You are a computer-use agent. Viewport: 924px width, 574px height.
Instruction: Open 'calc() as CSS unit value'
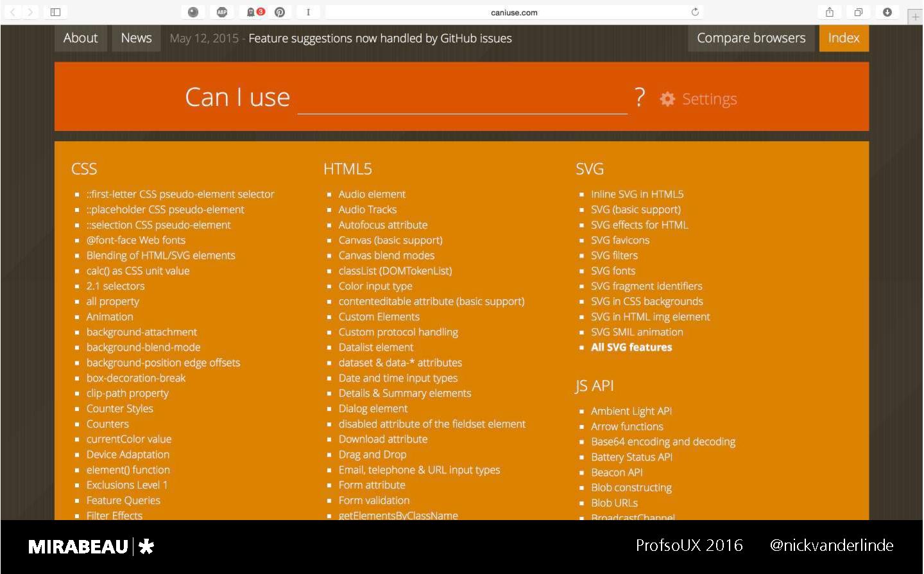138,271
